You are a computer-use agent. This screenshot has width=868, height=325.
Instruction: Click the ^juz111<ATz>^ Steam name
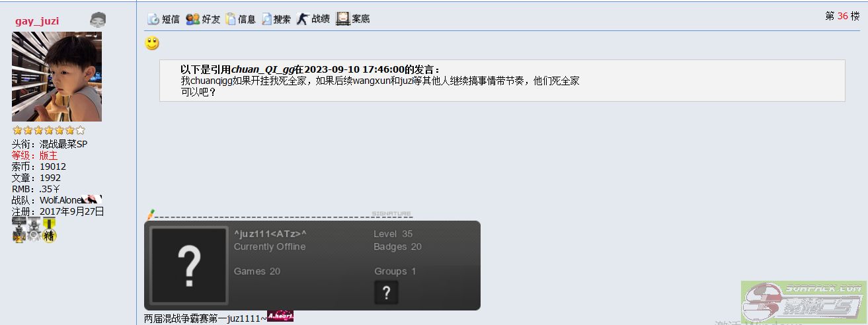[x=270, y=234]
